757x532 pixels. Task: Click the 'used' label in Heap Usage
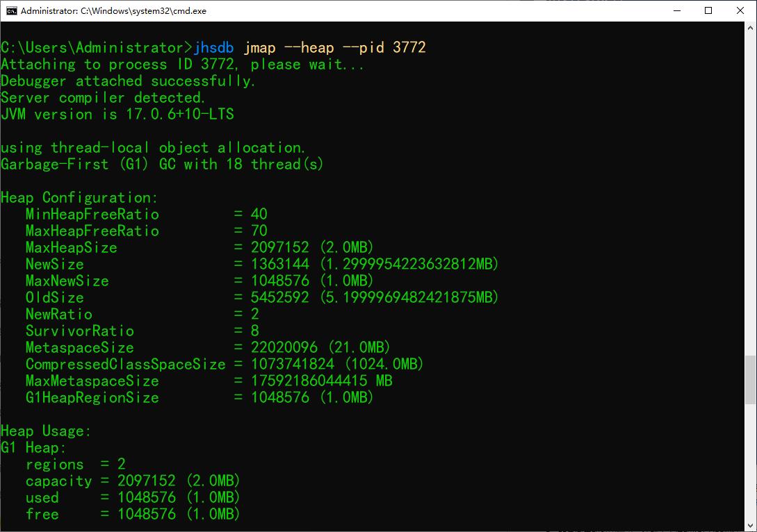42,498
